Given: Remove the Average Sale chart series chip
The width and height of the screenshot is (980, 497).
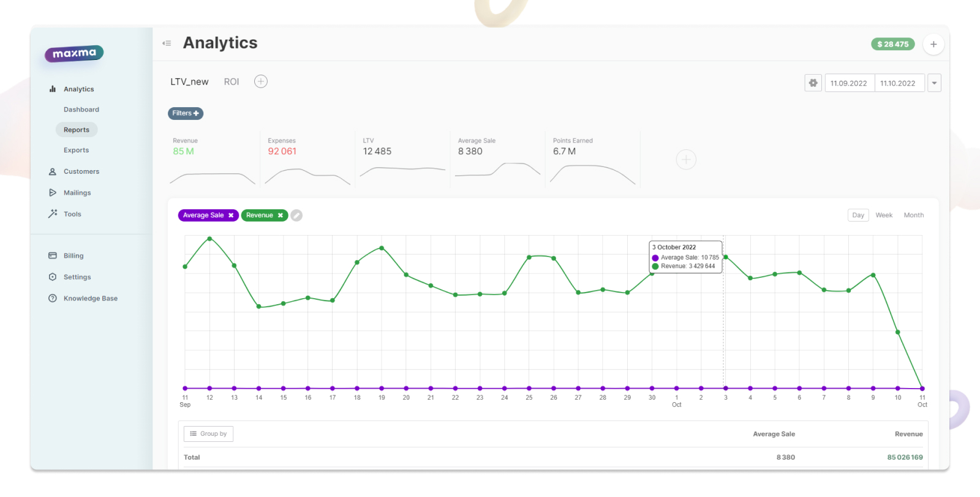Looking at the screenshot, I should click(231, 215).
